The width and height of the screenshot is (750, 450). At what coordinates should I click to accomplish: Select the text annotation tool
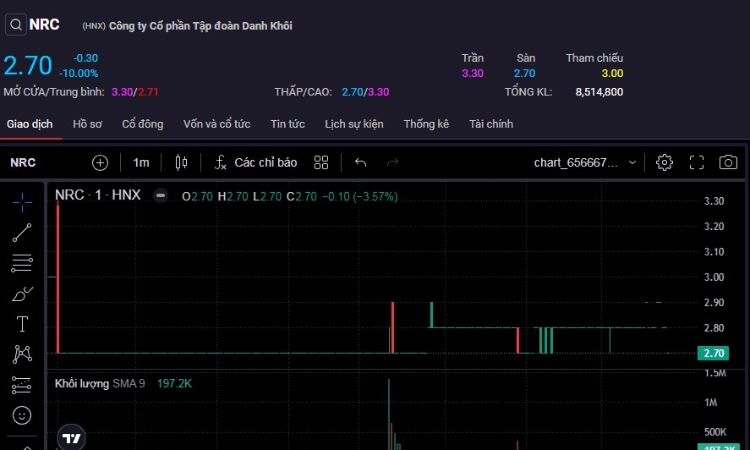pos(22,324)
